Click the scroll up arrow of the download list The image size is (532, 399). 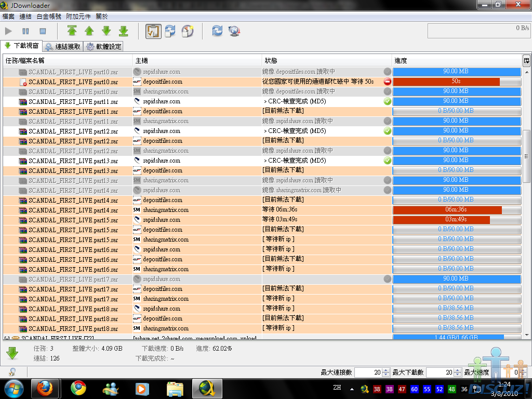[x=527, y=72]
